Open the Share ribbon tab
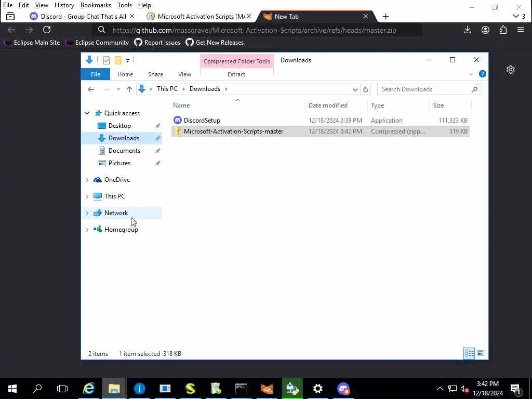This screenshot has height=399, width=532. click(155, 74)
